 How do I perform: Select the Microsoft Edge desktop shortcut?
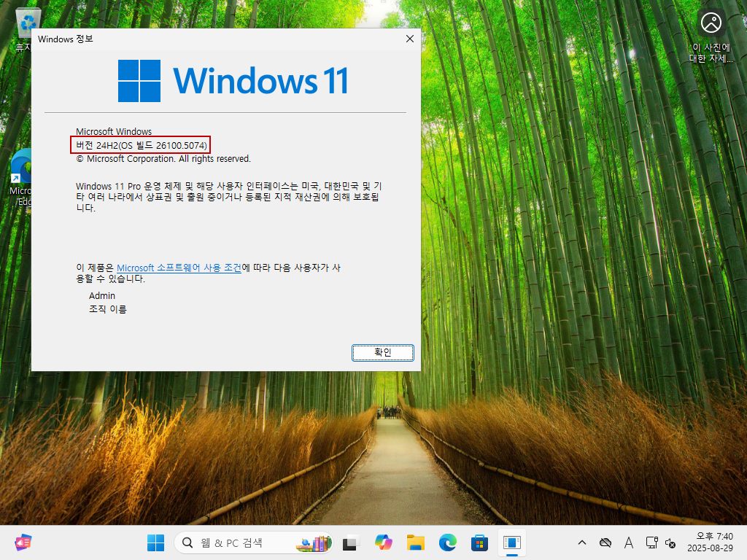[21, 178]
